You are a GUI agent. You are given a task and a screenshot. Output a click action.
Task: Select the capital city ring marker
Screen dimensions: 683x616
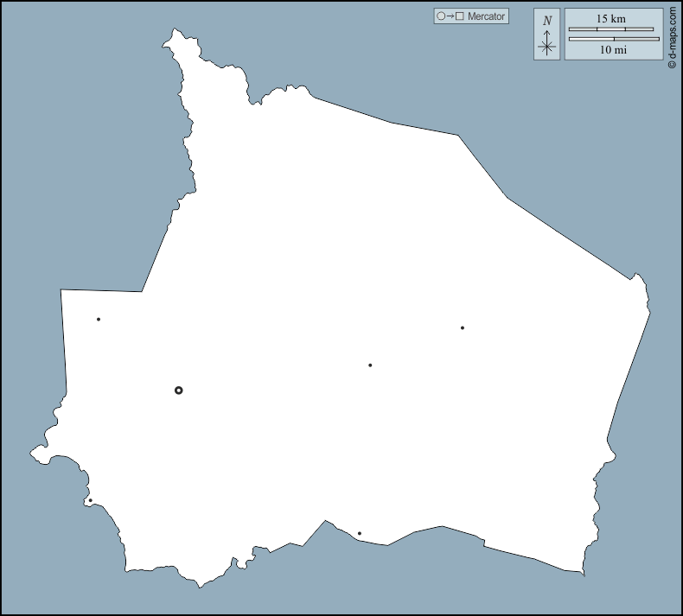point(179,391)
